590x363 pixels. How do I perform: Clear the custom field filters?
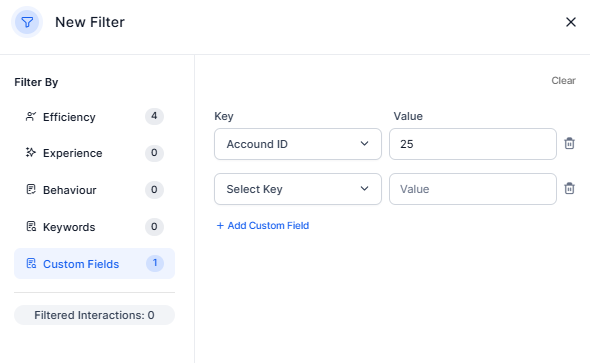point(563,80)
